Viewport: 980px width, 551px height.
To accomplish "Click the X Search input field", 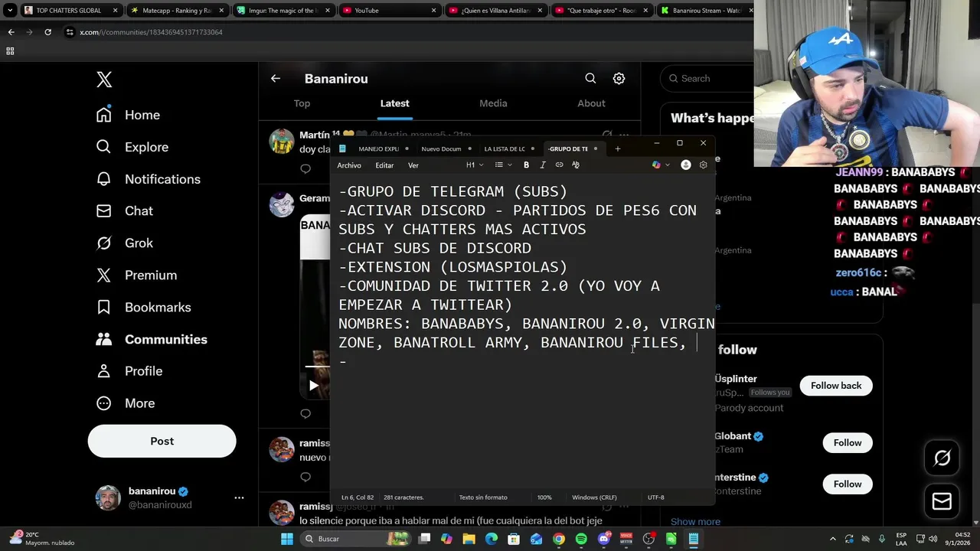I will pos(708,78).
